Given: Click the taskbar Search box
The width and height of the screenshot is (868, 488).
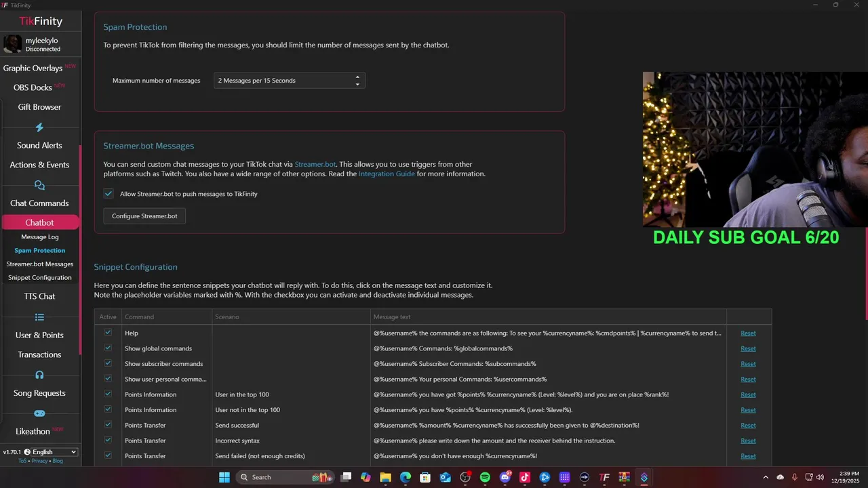Looking at the screenshot, I should click(285, 477).
